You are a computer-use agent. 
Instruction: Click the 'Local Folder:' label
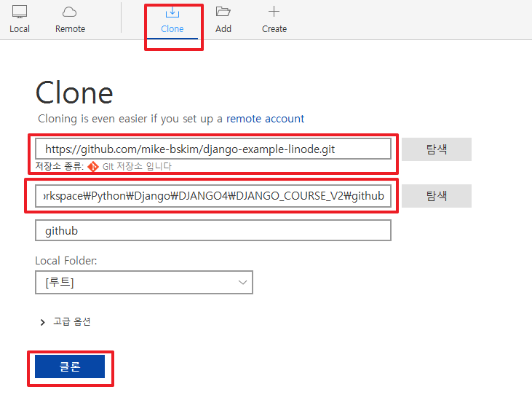65,260
